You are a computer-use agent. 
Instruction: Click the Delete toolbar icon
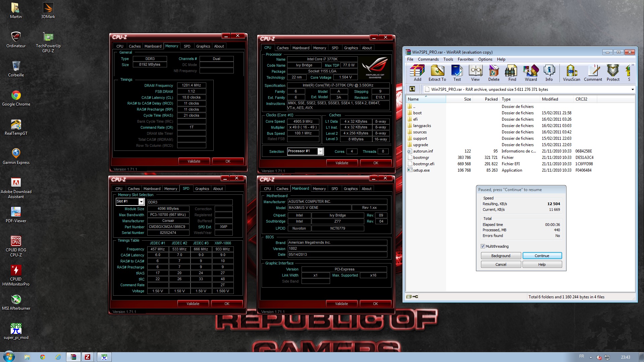494,73
